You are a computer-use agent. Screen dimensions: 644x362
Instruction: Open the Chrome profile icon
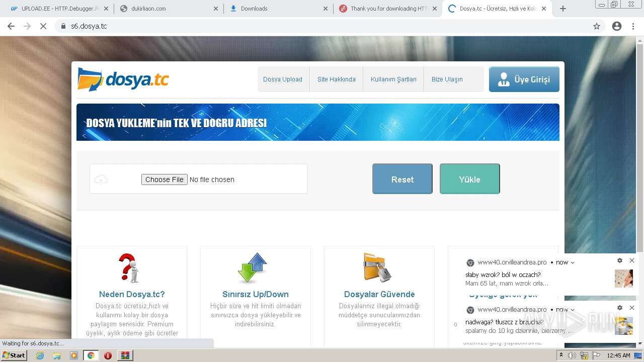tap(617, 26)
